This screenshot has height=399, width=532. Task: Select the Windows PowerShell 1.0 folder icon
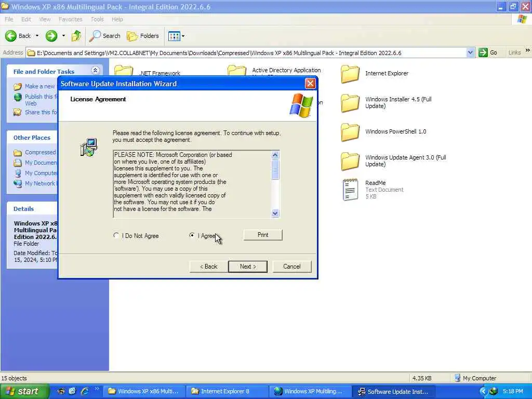[x=350, y=132]
